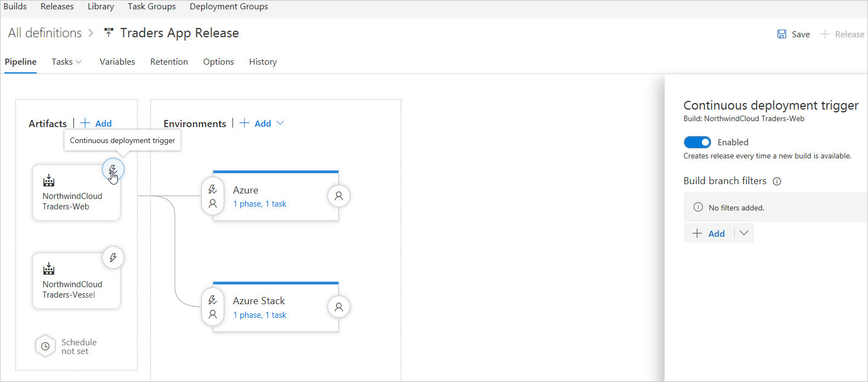
Task: Switch to the Pipeline tab
Action: [x=21, y=62]
